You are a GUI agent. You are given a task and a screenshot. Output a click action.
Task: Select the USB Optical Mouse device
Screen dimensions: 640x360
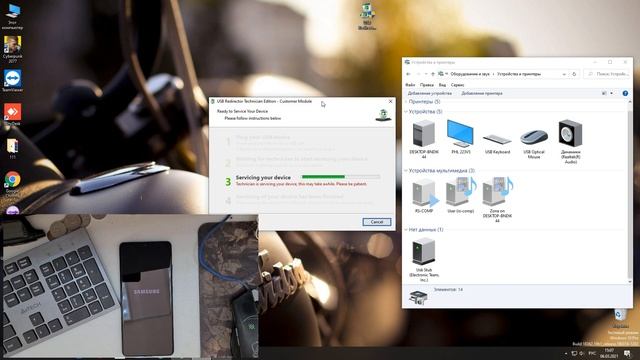[534, 143]
